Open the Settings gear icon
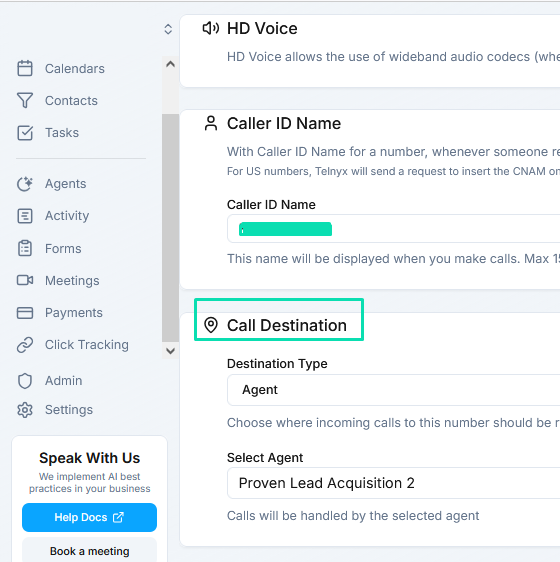This screenshot has height=562, width=560. pyautogui.click(x=25, y=410)
